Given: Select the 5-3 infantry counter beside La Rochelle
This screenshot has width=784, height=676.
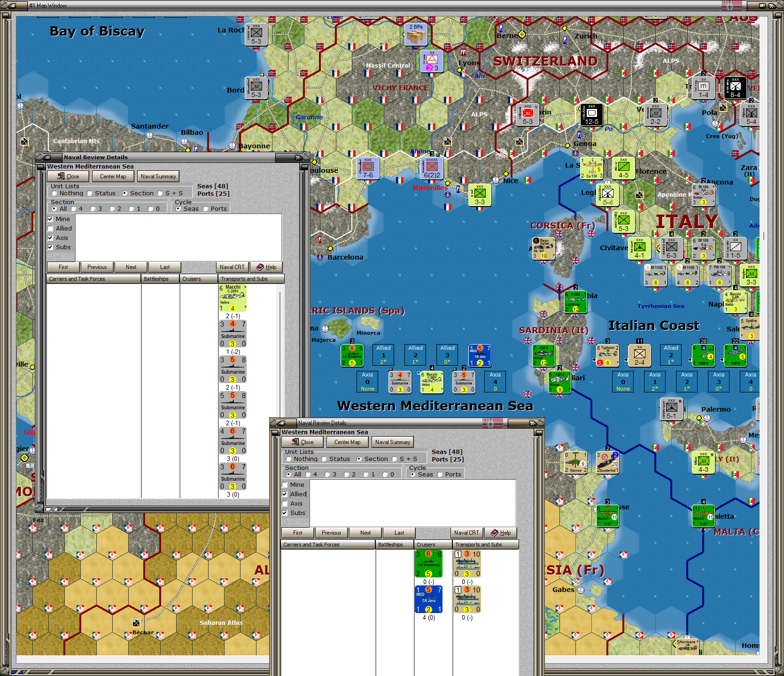Looking at the screenshot, I should click(x=256, y=34).
